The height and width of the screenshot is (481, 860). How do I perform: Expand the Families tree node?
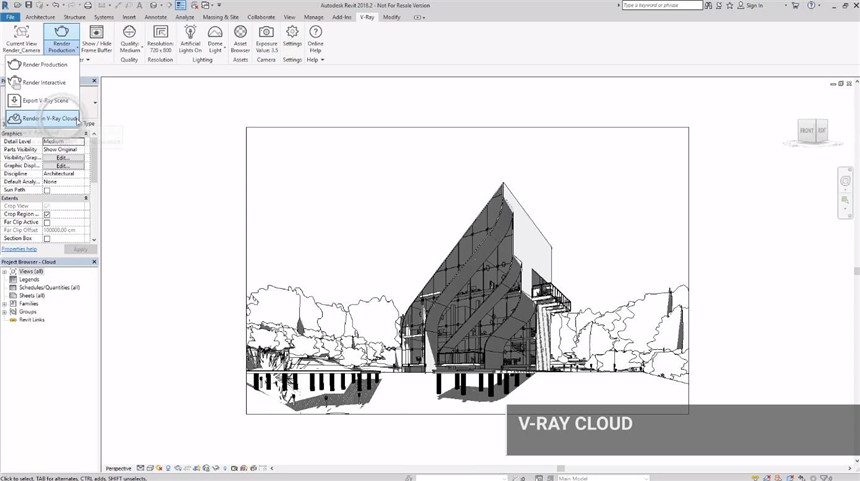pyautogui.click(x=5, y=303)
